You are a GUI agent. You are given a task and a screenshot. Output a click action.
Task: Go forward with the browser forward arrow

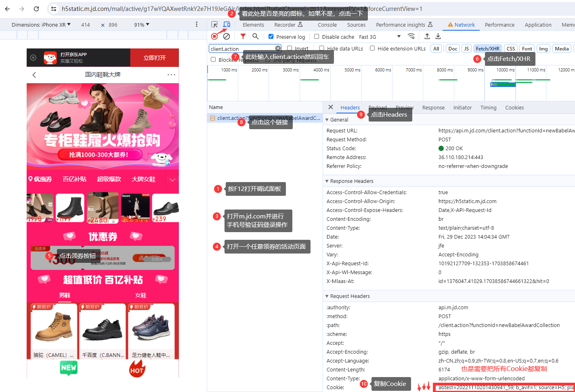tap(22, 8)
